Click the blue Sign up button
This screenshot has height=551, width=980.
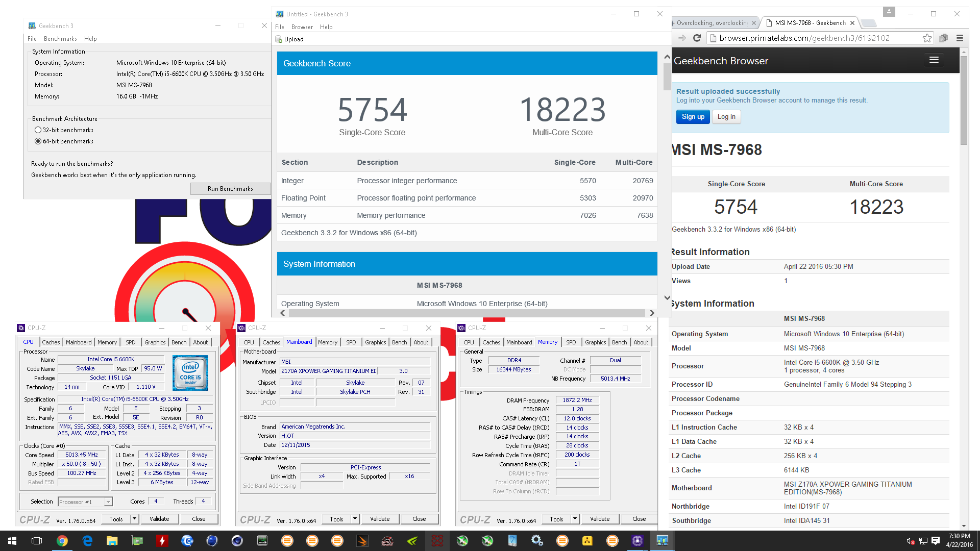coord(693,117)
